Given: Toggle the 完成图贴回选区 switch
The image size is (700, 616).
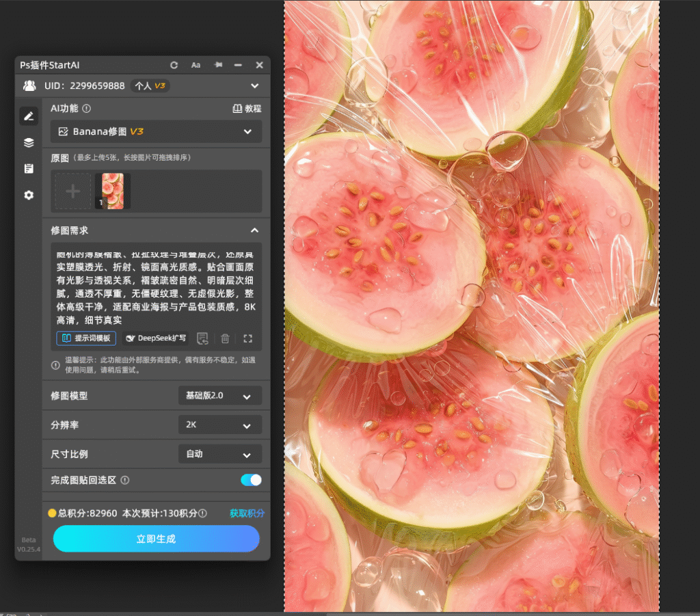Looking at the screenshot, I should [x=251, y=480].
